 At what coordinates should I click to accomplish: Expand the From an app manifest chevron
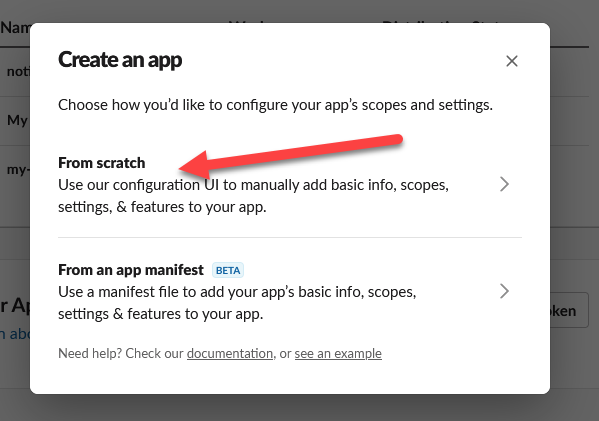click(x=504, y=291)
